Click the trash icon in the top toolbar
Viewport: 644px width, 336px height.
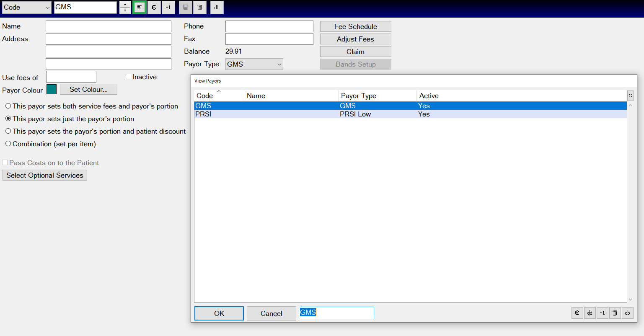coord(200,8)
